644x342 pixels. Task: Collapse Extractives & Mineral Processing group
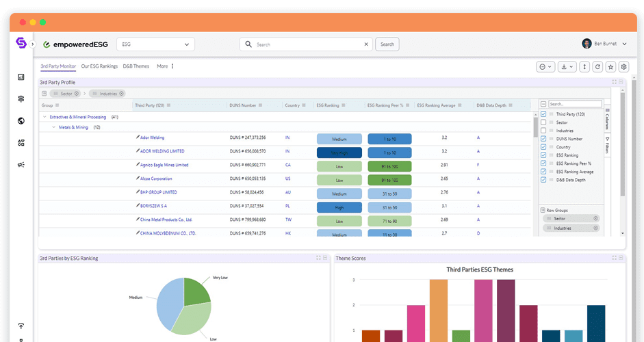[44, 117]
